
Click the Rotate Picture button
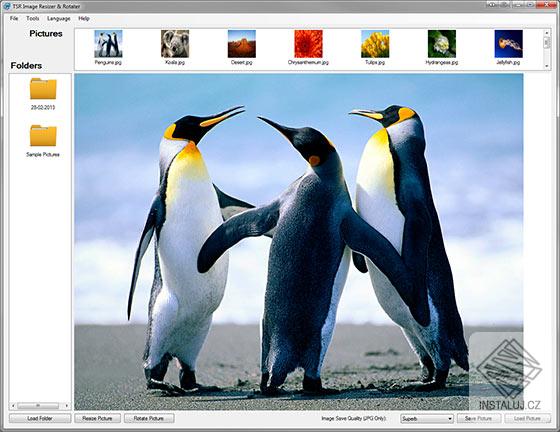click(x=149, y=418)
